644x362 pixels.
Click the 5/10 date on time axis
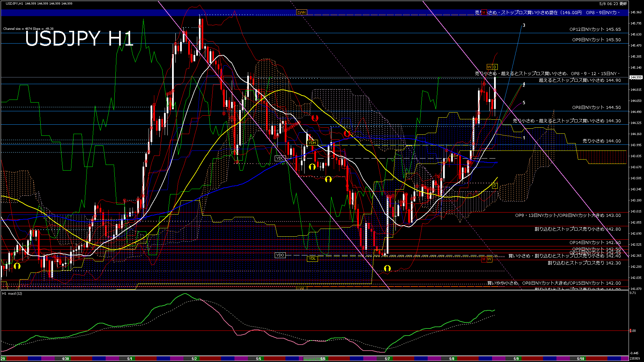tap(580, 359)
